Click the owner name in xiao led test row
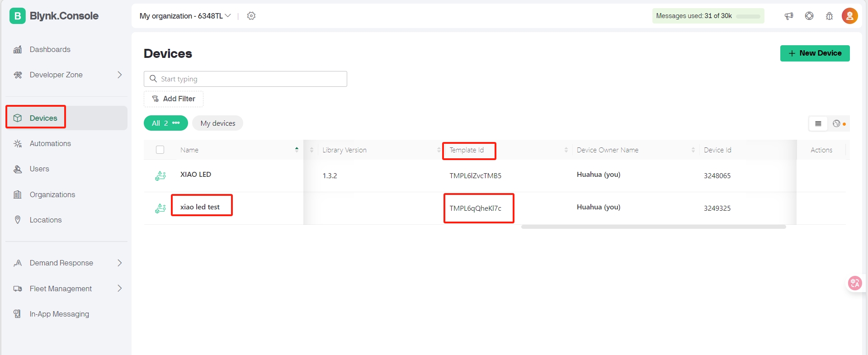This screenshot has height=355, width=868. coord(598,207)
